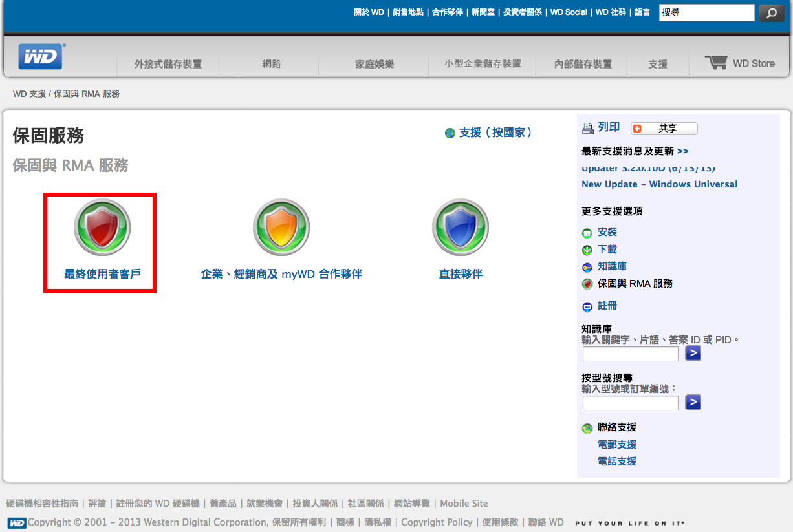Image resolution: width=793 pixels, height=532 pixels.
Task: Click the 聯絡支援 icon in sidebar
Action: coord(587,428)
